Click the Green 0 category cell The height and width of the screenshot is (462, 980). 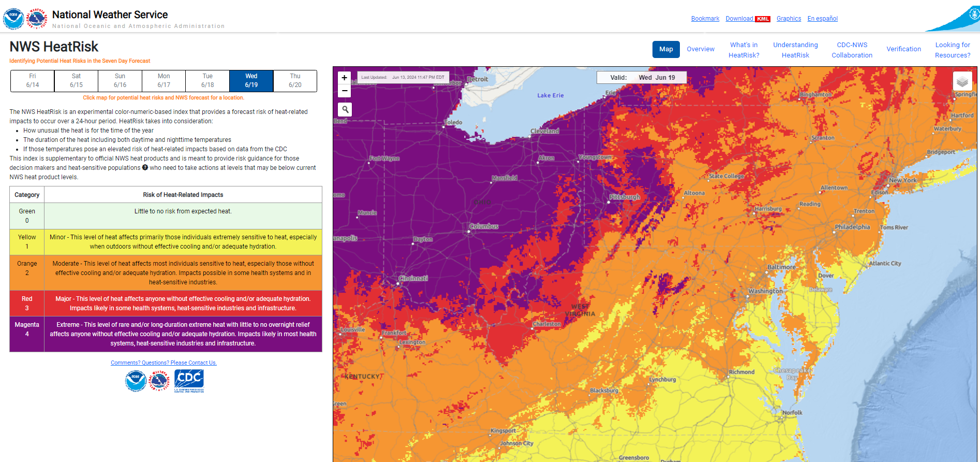tap(27, 216)
